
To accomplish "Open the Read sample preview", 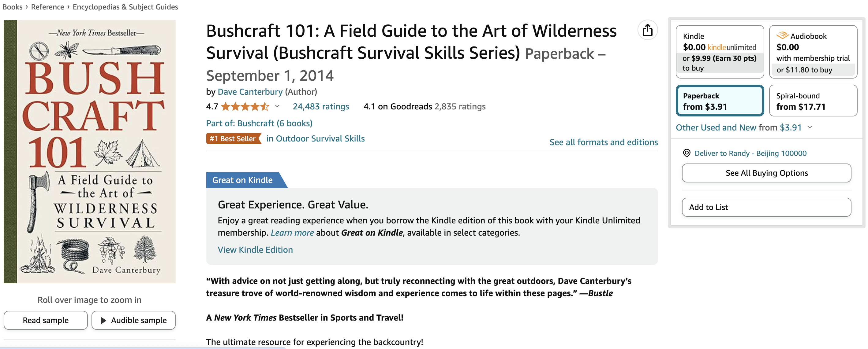I will click(46, 320).
